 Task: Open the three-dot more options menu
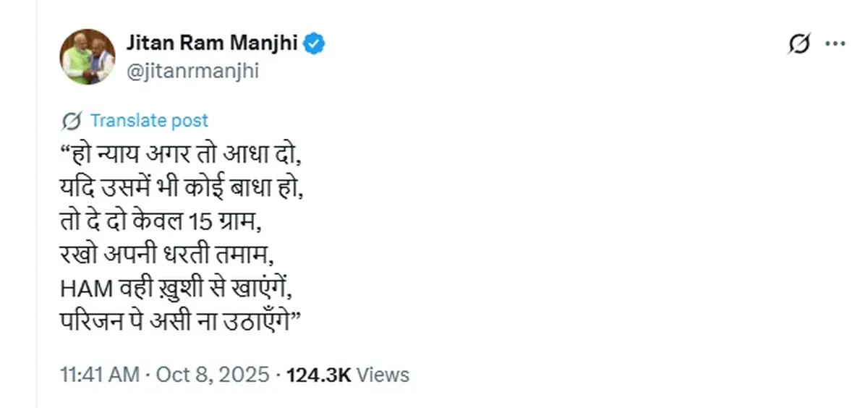click(x=835, y=45)
